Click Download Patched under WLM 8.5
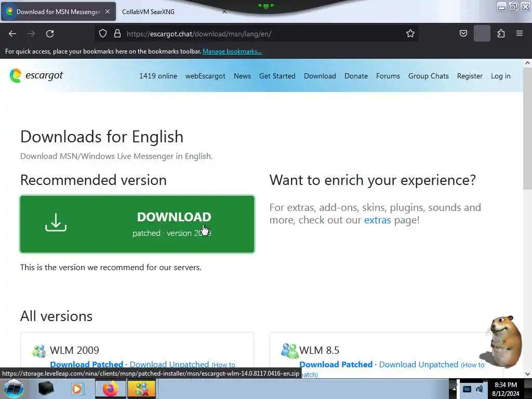 pyautogui.click(x=336, y=364)
